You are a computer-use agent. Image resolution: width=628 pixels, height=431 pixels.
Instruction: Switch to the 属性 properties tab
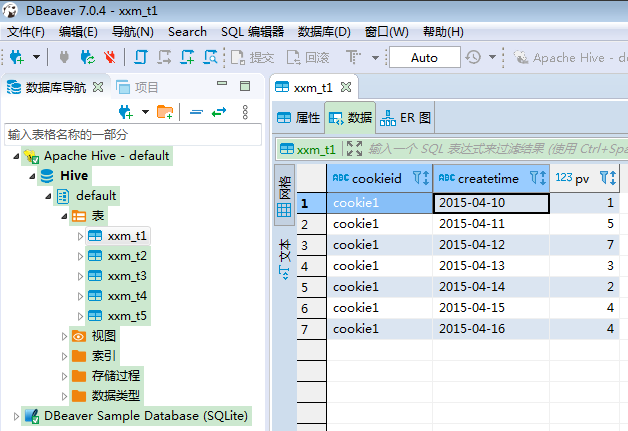299,118
